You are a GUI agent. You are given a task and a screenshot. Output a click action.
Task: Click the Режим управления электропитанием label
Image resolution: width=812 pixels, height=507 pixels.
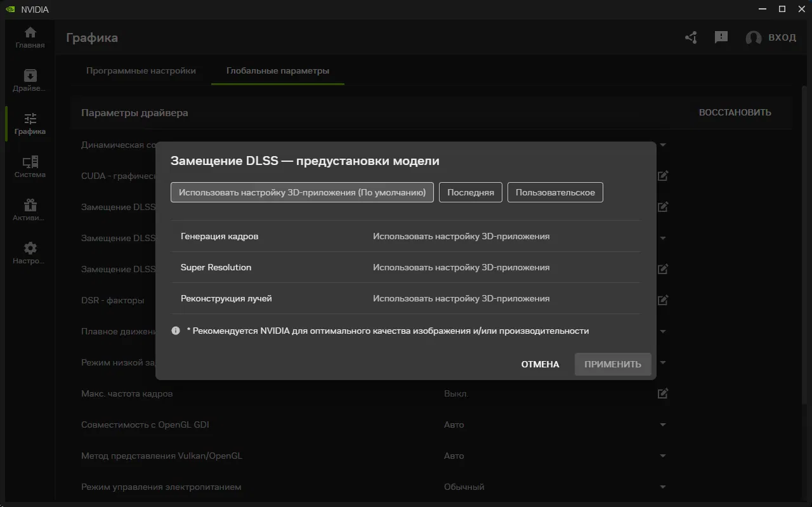point(161,487)
